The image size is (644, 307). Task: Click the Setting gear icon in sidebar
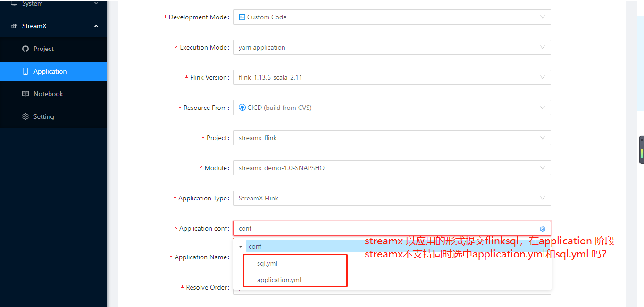(x=25, y=116)
